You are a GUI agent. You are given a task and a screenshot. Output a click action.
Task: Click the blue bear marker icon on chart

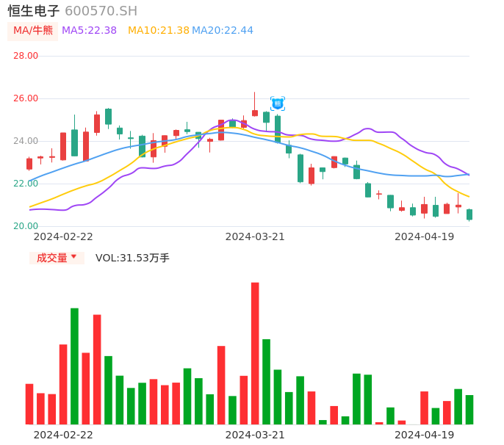pos(277,104)
